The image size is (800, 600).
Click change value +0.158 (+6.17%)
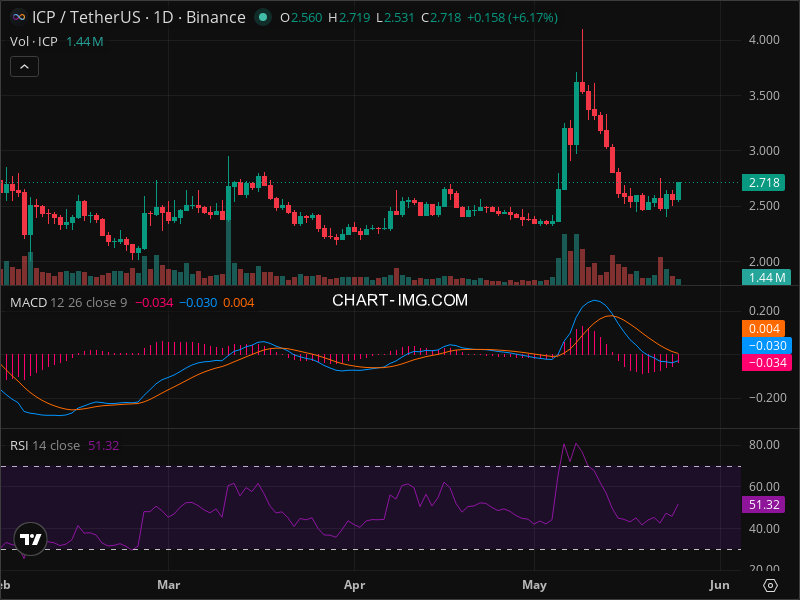click(x=512, y=18)
